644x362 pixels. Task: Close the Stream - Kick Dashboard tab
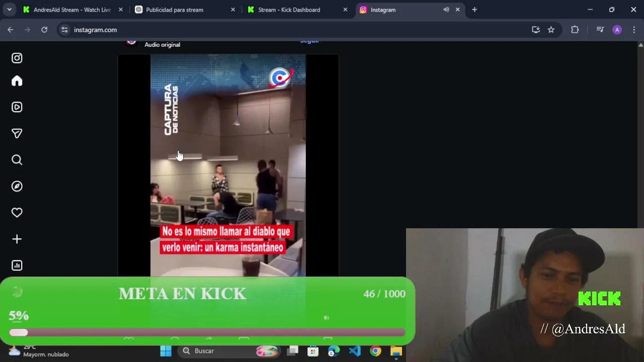(x=345, y=10)
